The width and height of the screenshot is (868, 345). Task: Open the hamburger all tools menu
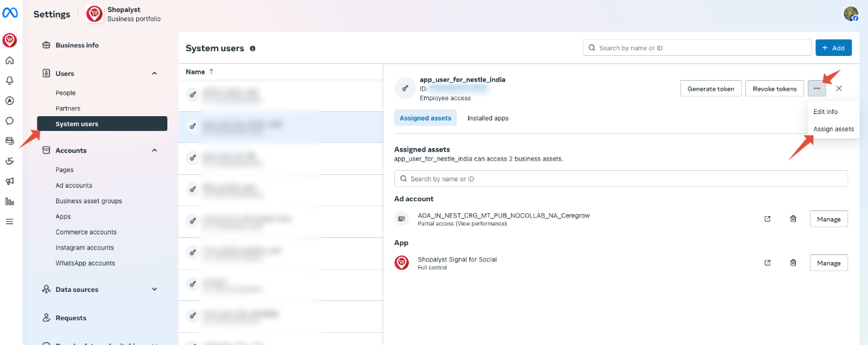(x=9, y=221)
